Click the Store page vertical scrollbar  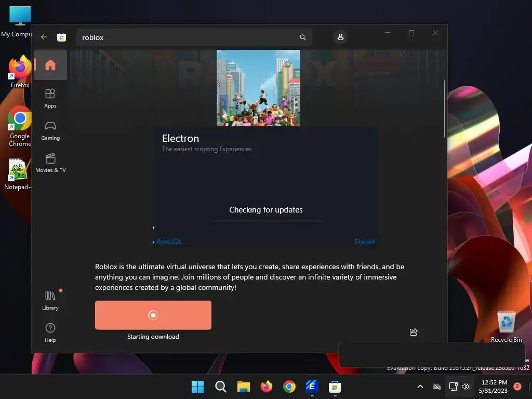coord(445,109)
